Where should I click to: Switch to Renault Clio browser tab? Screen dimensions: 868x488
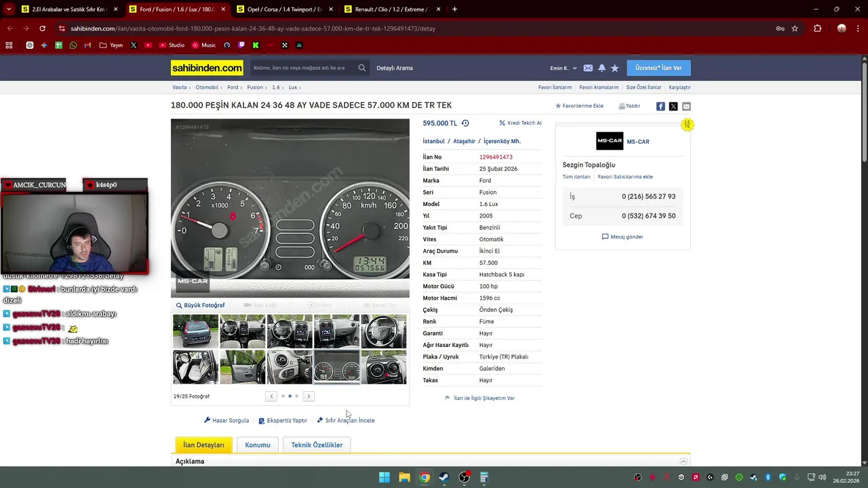(x=392, y=9)
